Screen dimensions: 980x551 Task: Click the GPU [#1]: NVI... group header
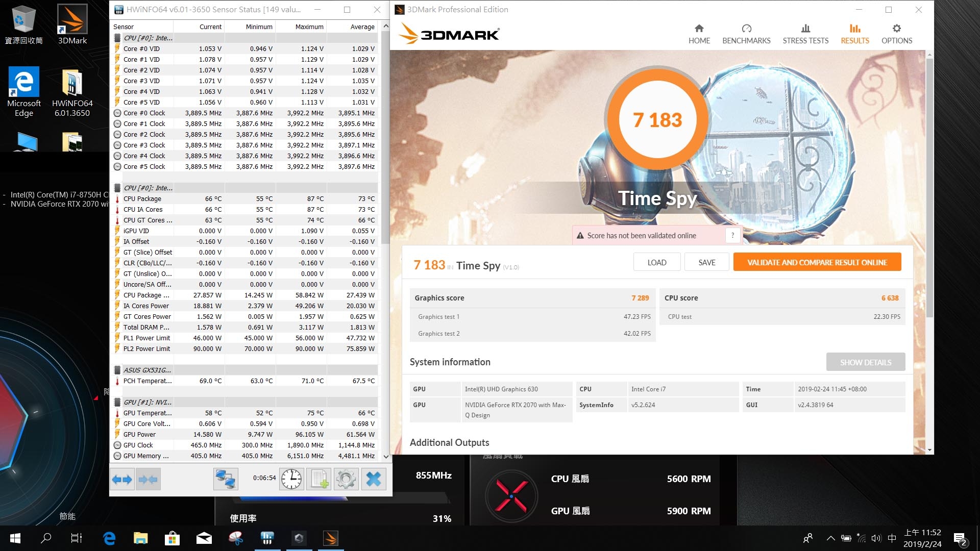pyautogui.click(x=245, y=403)
